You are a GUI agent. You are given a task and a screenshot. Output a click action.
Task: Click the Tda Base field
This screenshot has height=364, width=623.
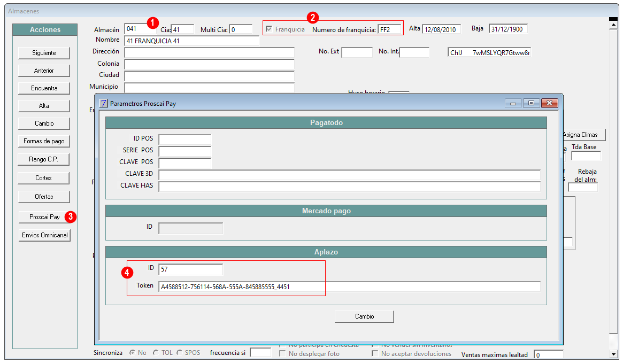click(x=586, y=156)
